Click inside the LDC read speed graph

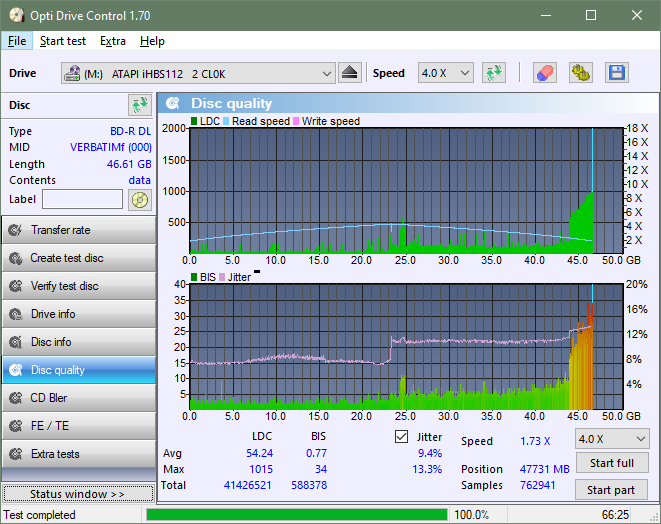[406, 190]
